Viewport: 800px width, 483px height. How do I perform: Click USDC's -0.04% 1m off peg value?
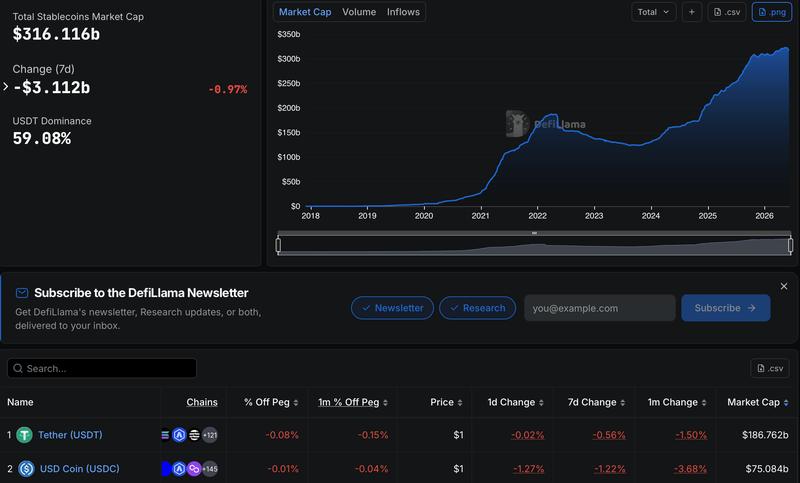pos(371,468)
